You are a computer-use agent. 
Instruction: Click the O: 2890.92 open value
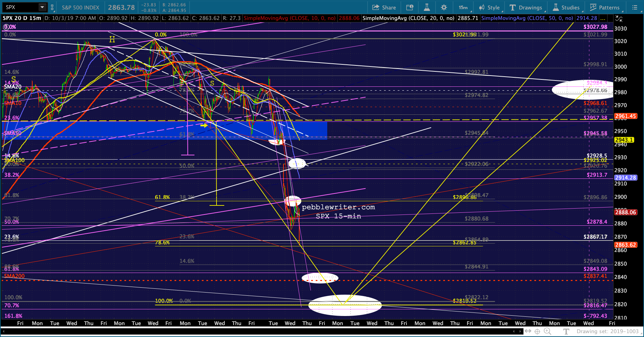click(x=114, y=18)
